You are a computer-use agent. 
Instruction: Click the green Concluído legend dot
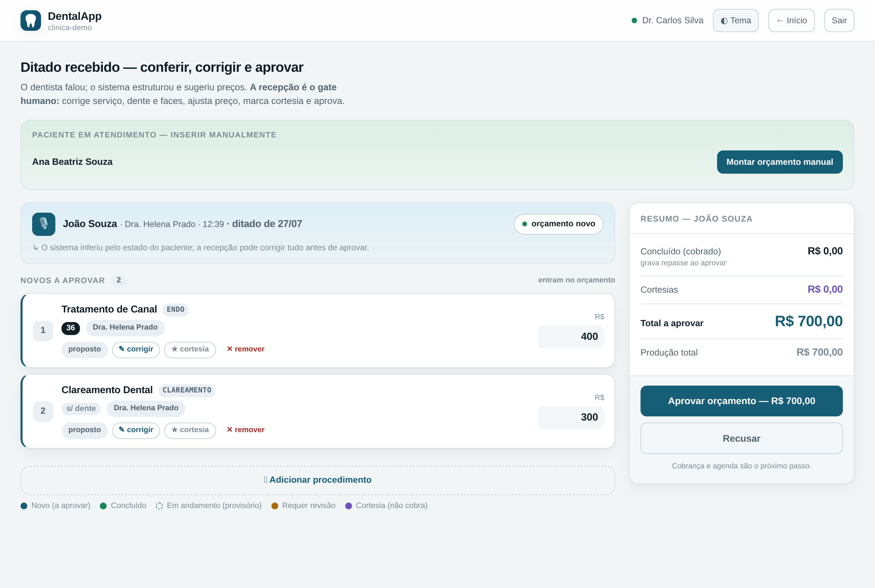click(x=104, y=506)
